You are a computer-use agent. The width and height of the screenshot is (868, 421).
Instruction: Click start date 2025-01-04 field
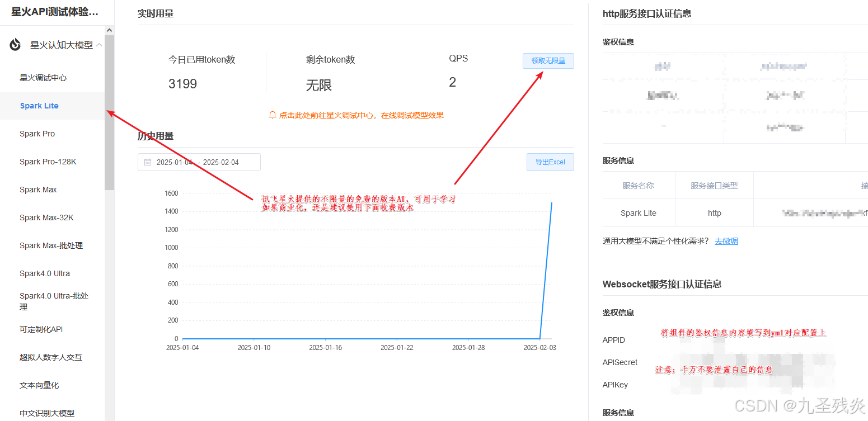point(174,162)
